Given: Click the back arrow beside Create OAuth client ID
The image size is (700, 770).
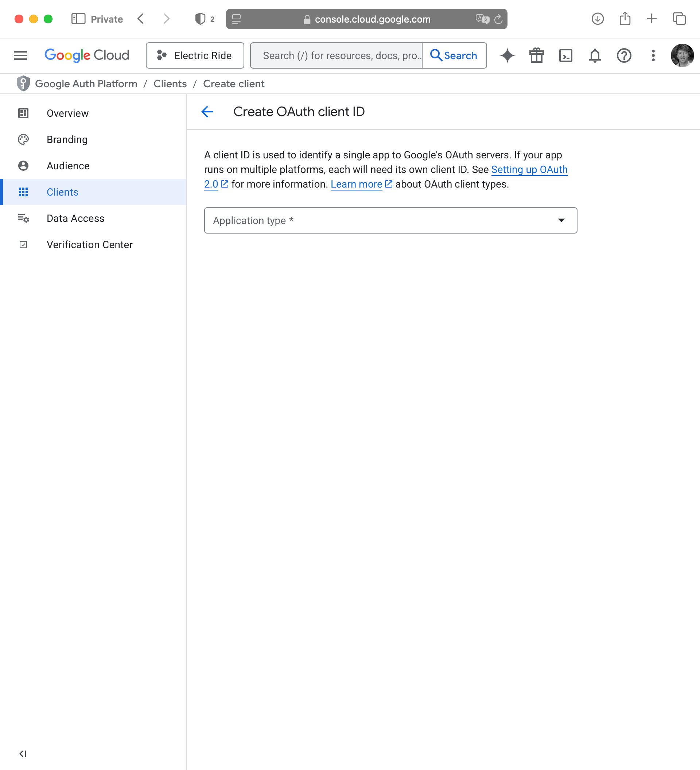Looking at the screenshot, I should [207, 112].
